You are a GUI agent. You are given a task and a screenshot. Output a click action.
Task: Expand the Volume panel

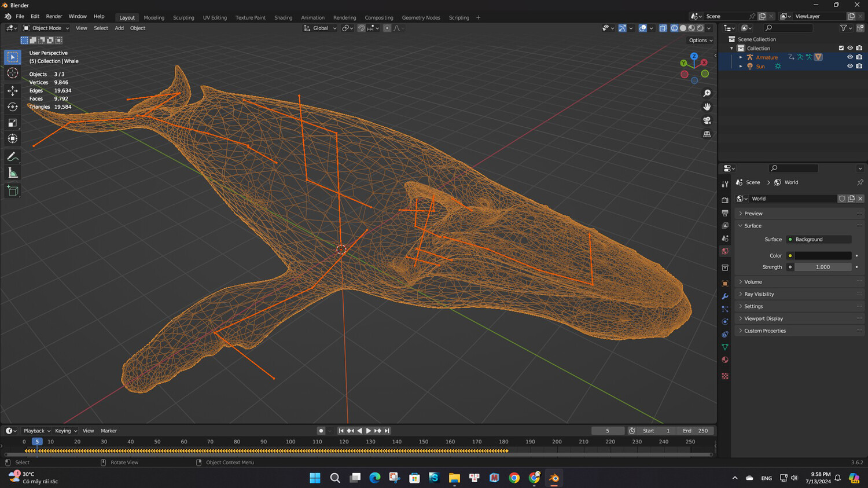(753, 282)
